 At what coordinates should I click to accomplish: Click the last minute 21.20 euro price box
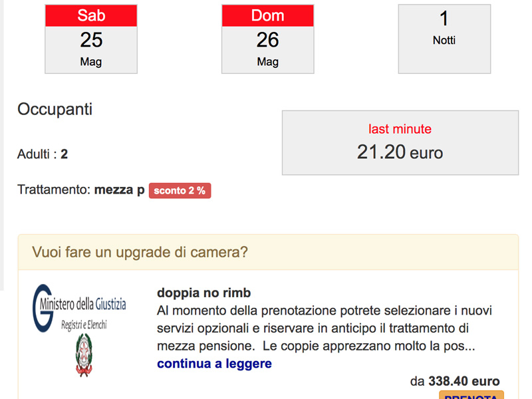pos(400,143)
